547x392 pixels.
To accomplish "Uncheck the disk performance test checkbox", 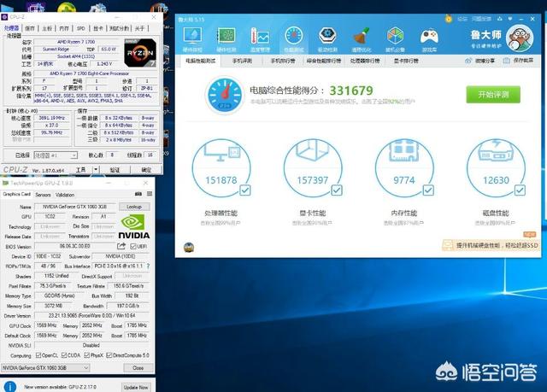I will pyautogui.click(x=520, y=190).
